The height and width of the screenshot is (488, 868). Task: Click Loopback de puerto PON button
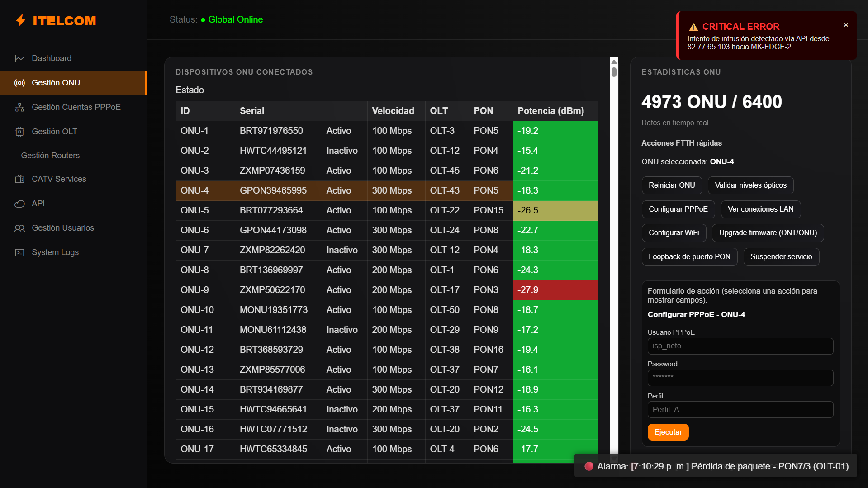click(x=689, y=256)
